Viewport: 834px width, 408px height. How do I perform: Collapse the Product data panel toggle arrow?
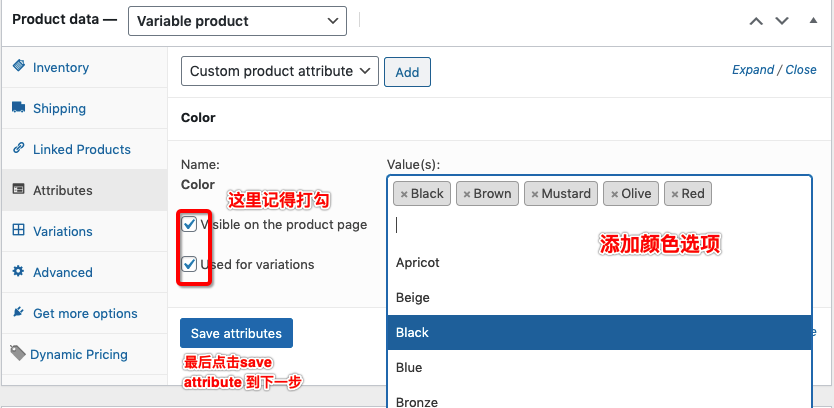pyautogui.click(x=811, y=21)
